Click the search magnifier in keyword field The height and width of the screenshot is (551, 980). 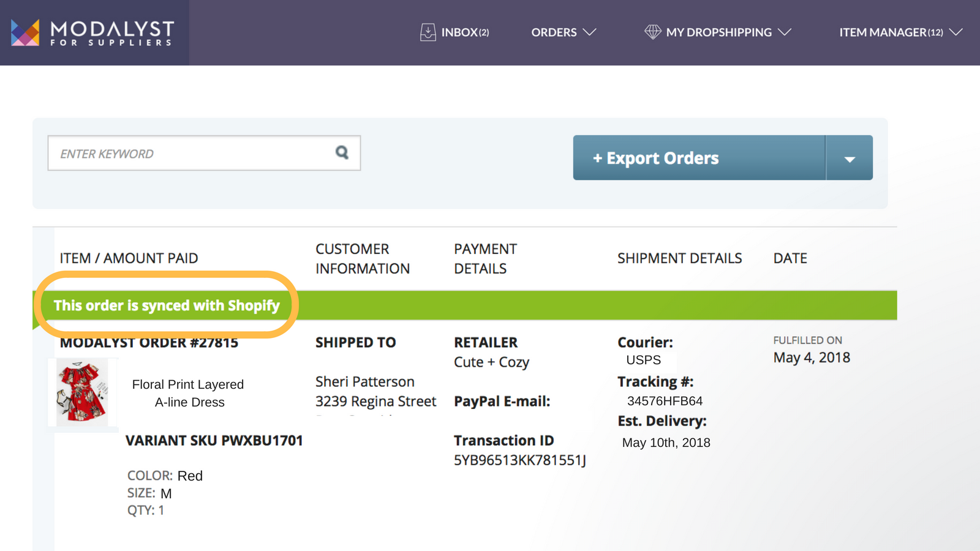[341, 153]
